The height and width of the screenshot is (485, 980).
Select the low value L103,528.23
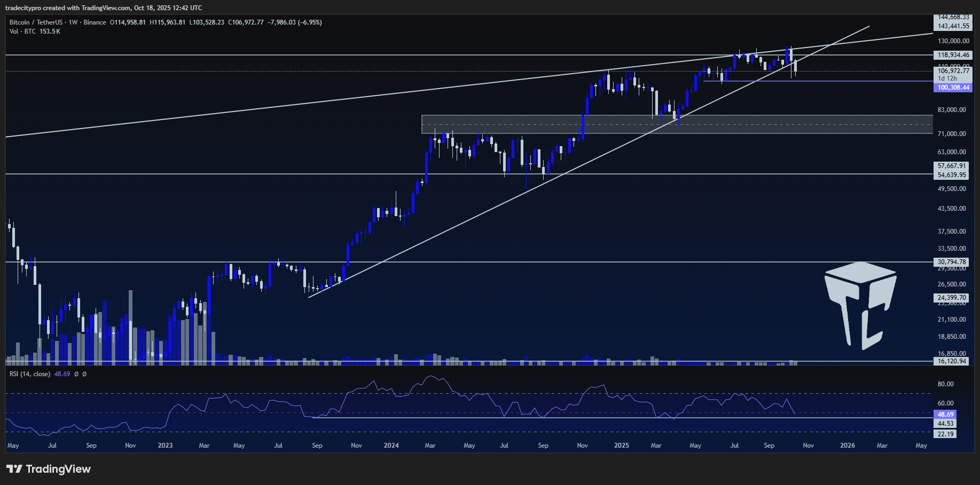click(207, 22)
